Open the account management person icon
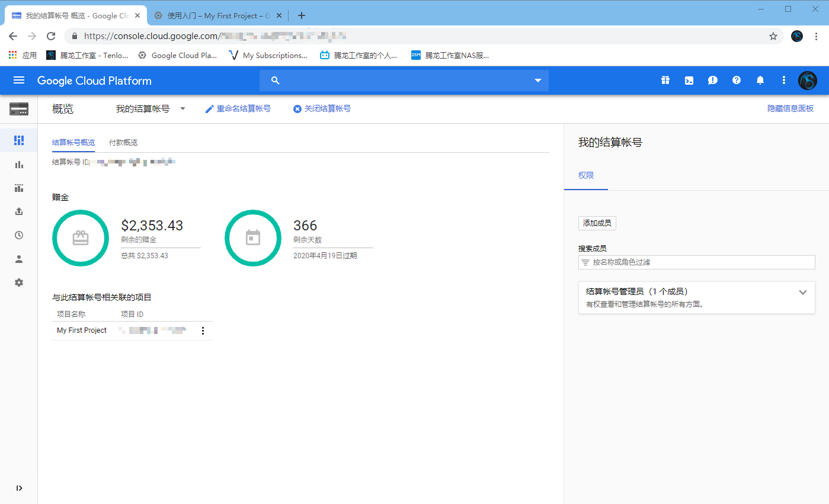Image resolution: width=829 pixels, height=504 pixels. coord(19,259)
